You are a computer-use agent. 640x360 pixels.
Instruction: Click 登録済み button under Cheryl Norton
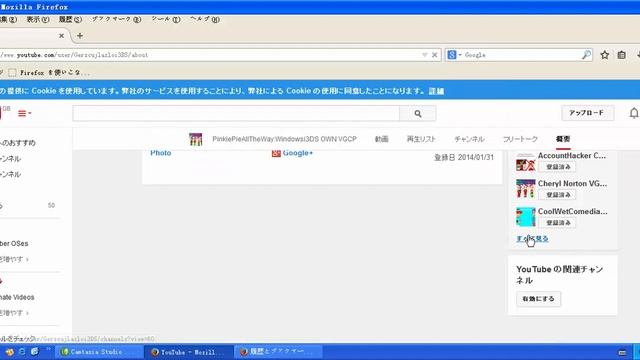click(x=558, y=195)
